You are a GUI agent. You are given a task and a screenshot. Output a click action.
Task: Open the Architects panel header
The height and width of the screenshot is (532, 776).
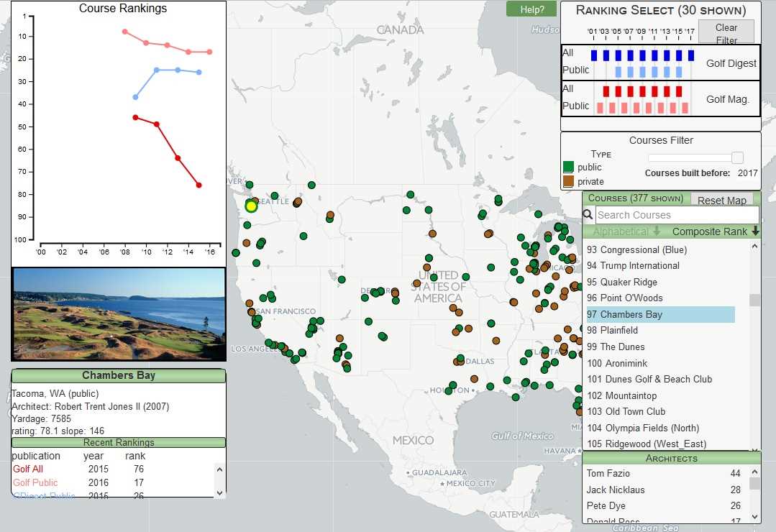(x=671, y=458)
